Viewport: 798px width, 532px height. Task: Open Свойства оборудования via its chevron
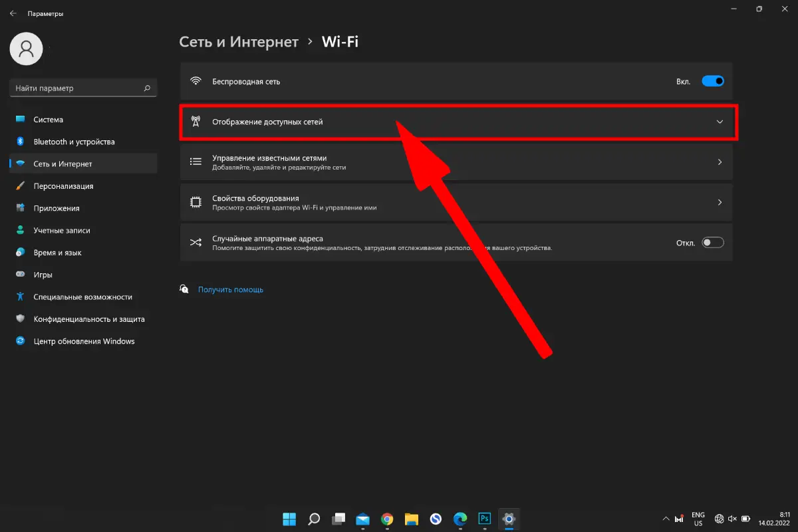(720, 202)
